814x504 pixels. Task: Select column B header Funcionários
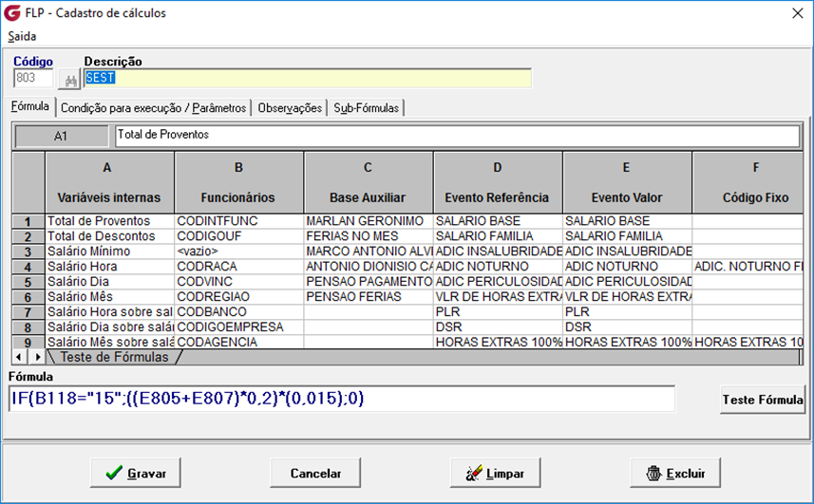238,182
